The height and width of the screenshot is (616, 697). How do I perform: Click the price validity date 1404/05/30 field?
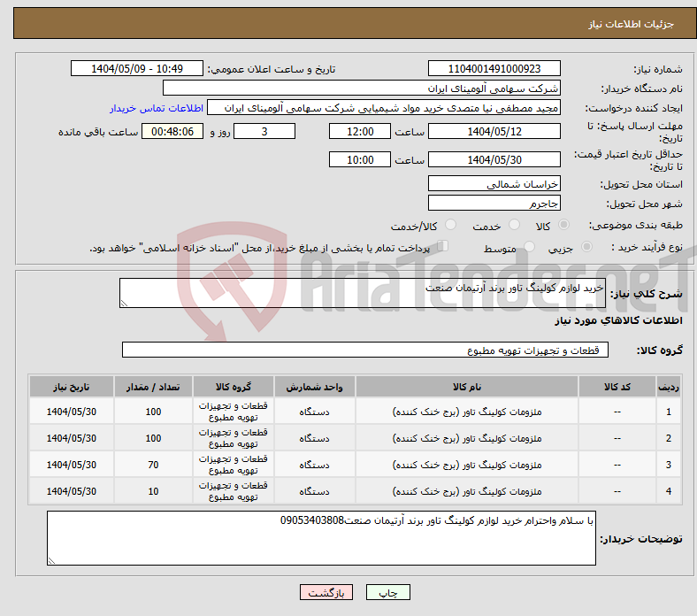click(494, 159)
